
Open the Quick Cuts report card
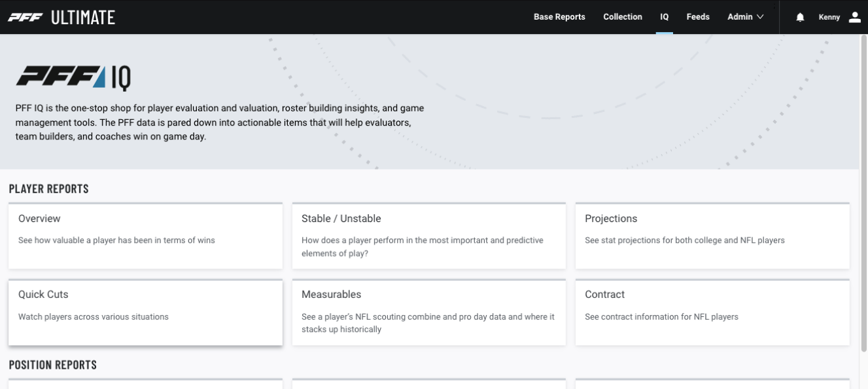pos(145,312)
